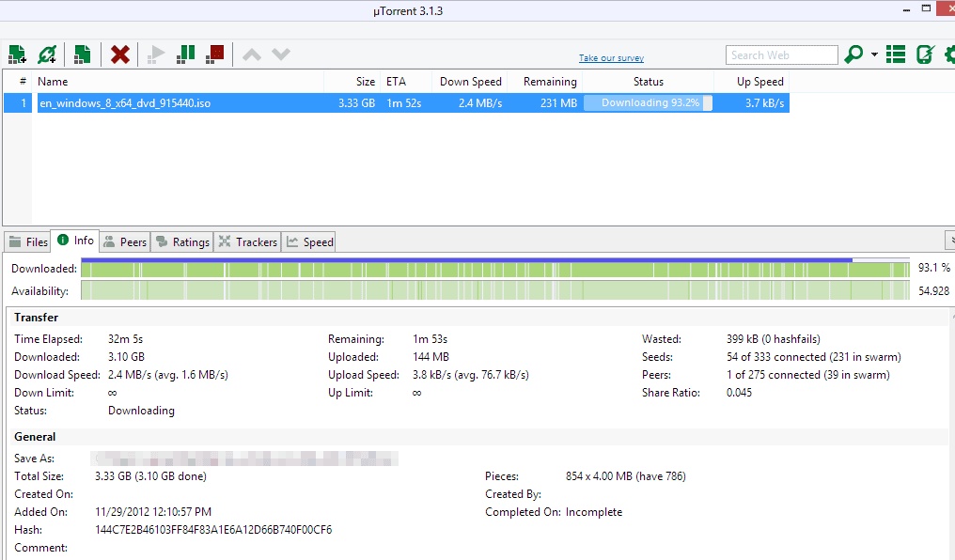Viewport: 955px width, 560px height.
Task: Open the Trackers tab
Action: tap(248, 242)
